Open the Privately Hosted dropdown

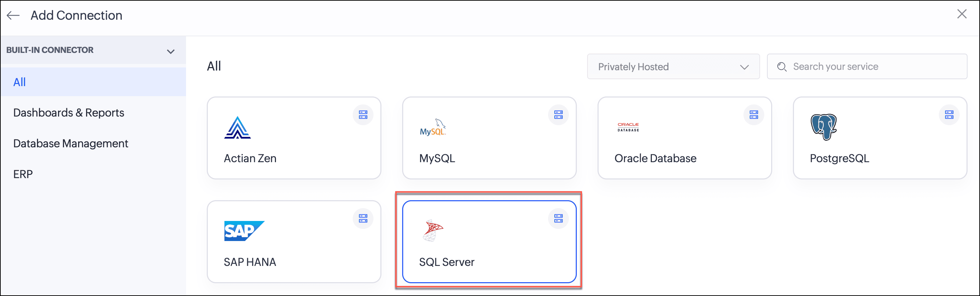click(673, 67)
